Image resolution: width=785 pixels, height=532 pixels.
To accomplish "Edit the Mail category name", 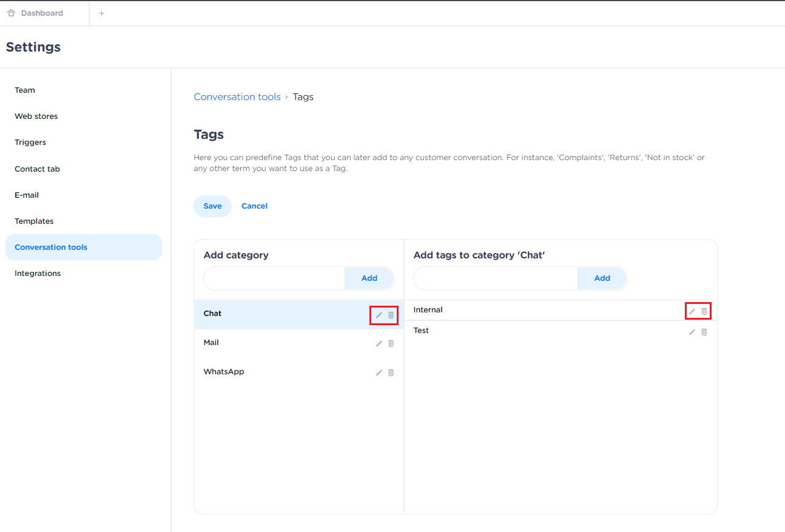I will click(379, 343).
